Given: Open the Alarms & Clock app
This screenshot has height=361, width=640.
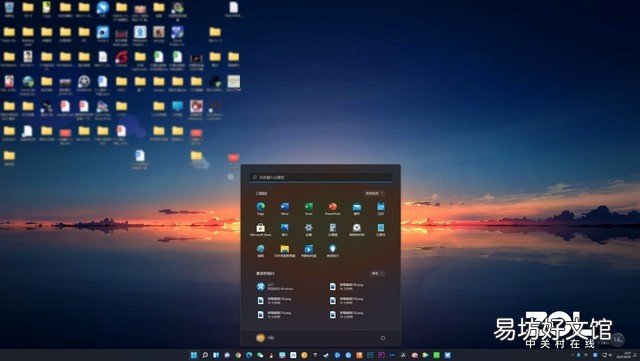Looking at the screenshot, I should point(357,228).
